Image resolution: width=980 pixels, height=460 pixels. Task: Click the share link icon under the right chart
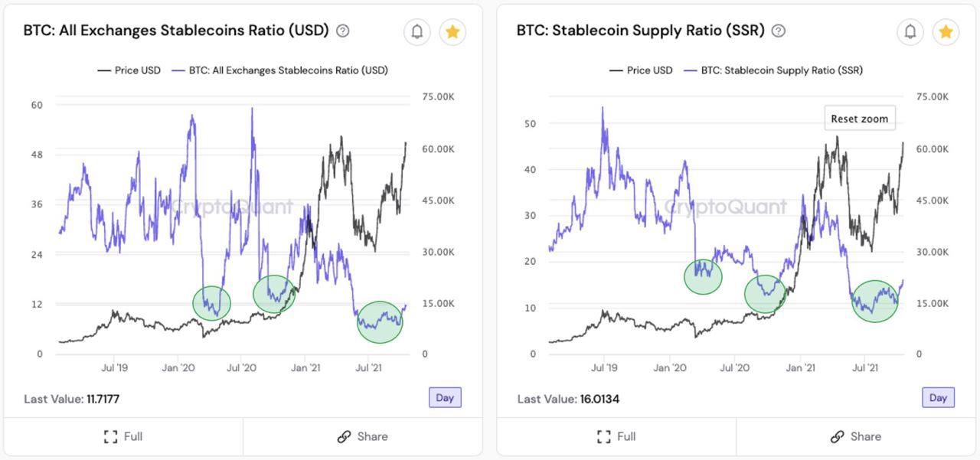point(838,437)
